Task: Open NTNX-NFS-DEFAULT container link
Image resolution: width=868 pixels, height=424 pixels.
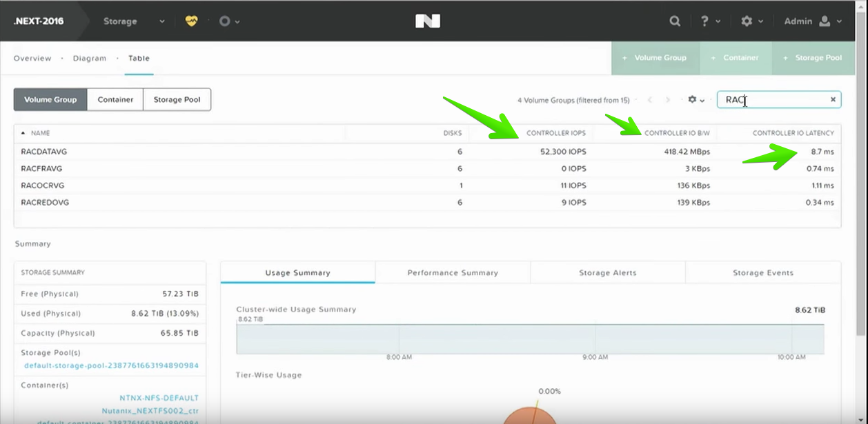Action: (x=159, y=398)
